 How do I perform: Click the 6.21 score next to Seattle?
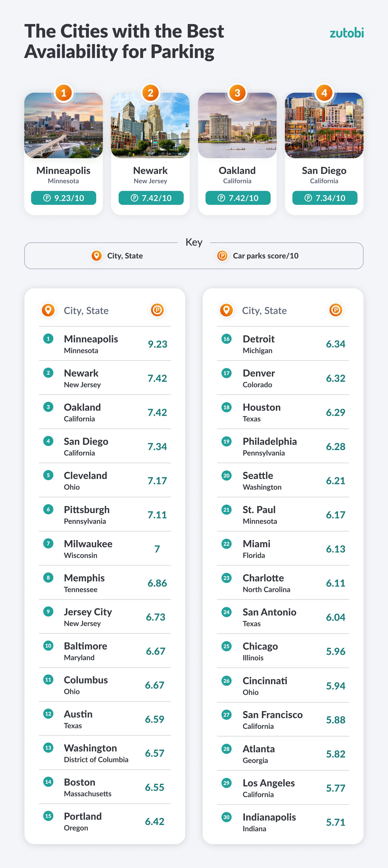(335, 481)
